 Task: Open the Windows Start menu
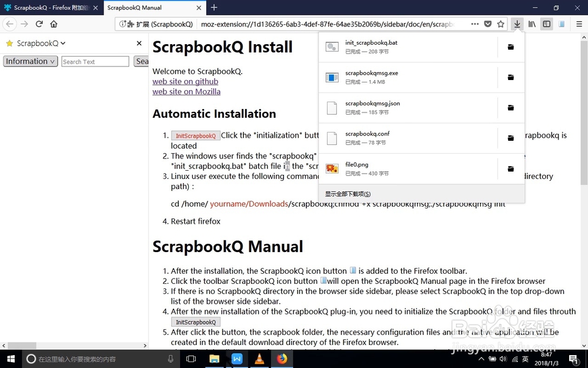[x=11, y=359]
